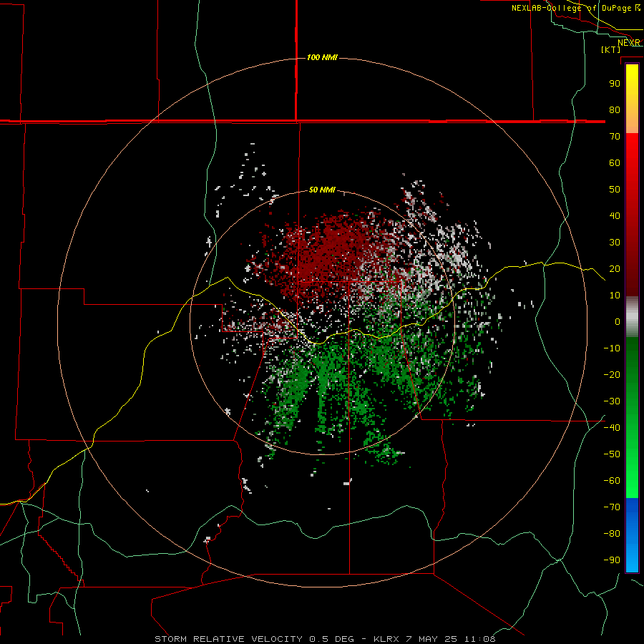The width and height of the screenshot is (644, 644).
Task: Click the blue bottom segment of the color bar
Action: point(632,535)
